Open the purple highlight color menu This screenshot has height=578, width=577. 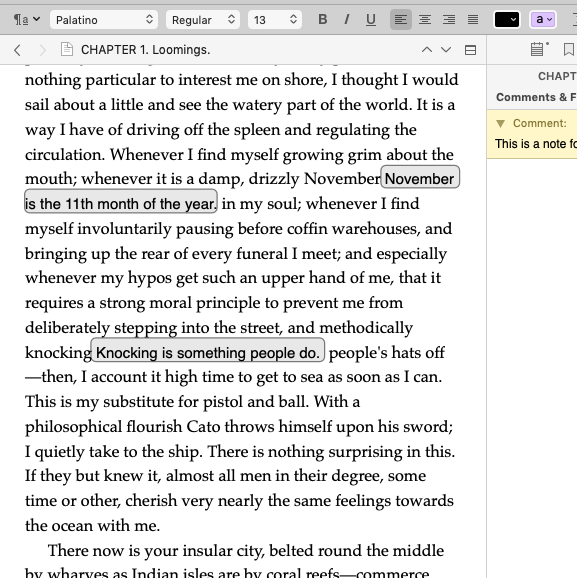pos(542,20)
